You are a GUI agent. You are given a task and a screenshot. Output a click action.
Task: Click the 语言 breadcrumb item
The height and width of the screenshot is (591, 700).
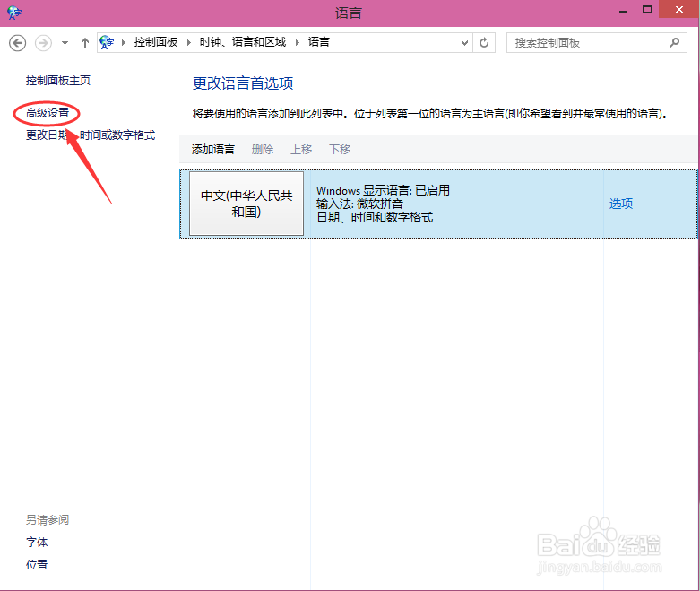[319, 42]
